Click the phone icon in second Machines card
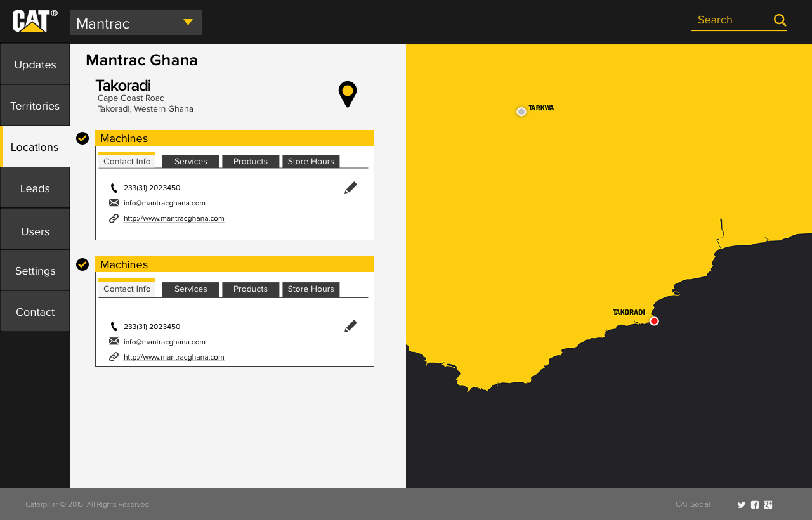 [114, 327]
